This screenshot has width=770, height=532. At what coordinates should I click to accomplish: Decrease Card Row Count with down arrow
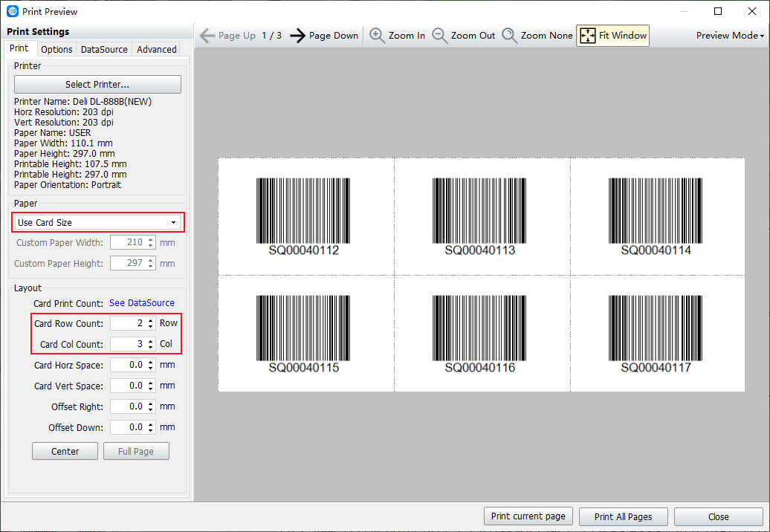tap(151, 326)
